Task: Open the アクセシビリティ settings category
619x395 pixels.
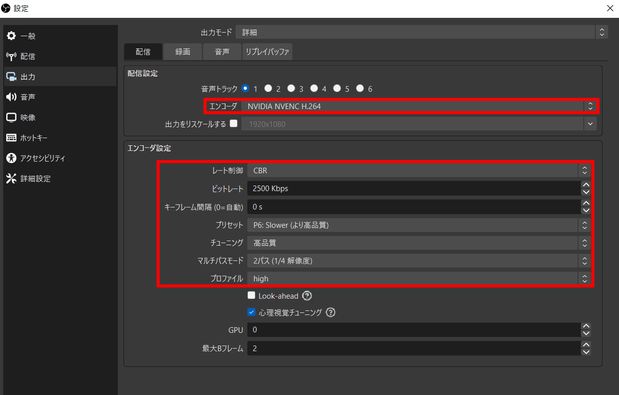Action: click(x=60, y=158)
